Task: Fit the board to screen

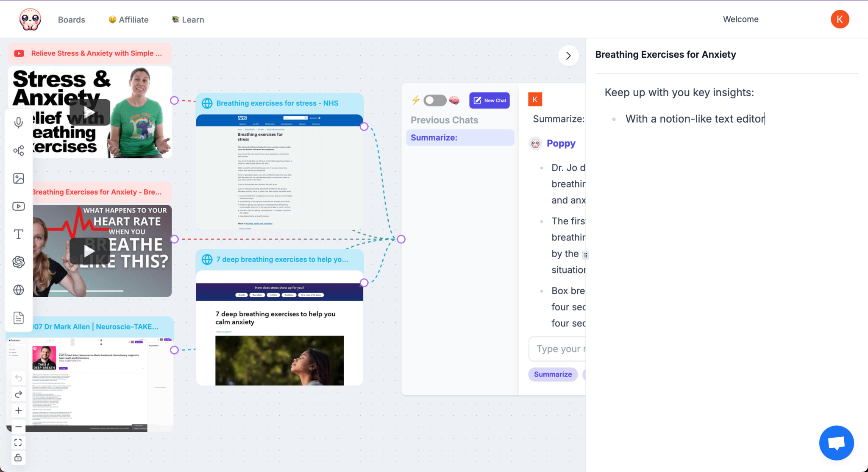Action: (19, 442)
